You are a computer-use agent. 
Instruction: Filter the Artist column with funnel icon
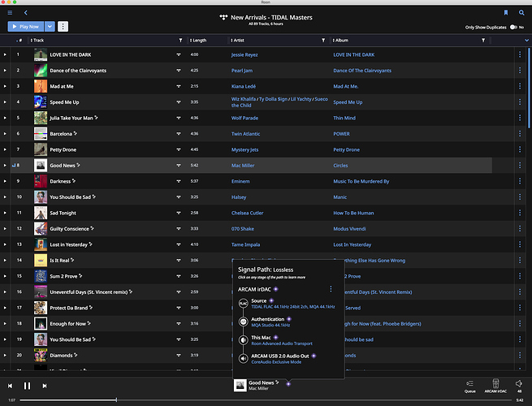pyautogui.click(x=323, y=41)
